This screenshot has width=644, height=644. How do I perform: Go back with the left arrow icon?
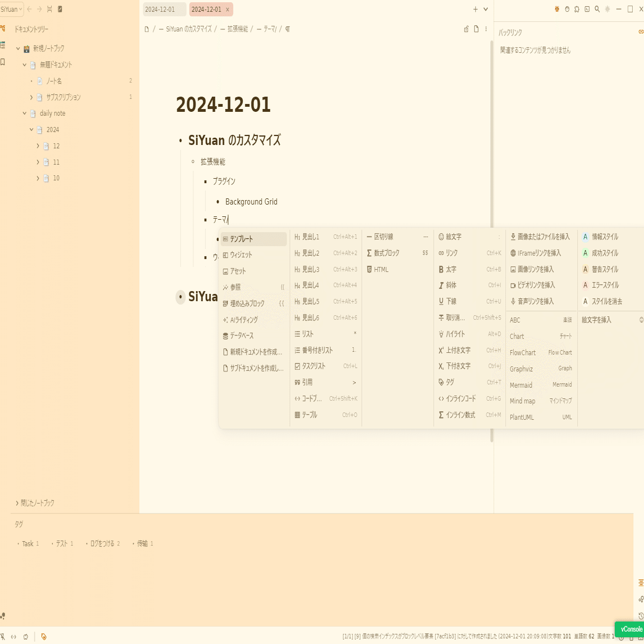click(x=29, y=9)
